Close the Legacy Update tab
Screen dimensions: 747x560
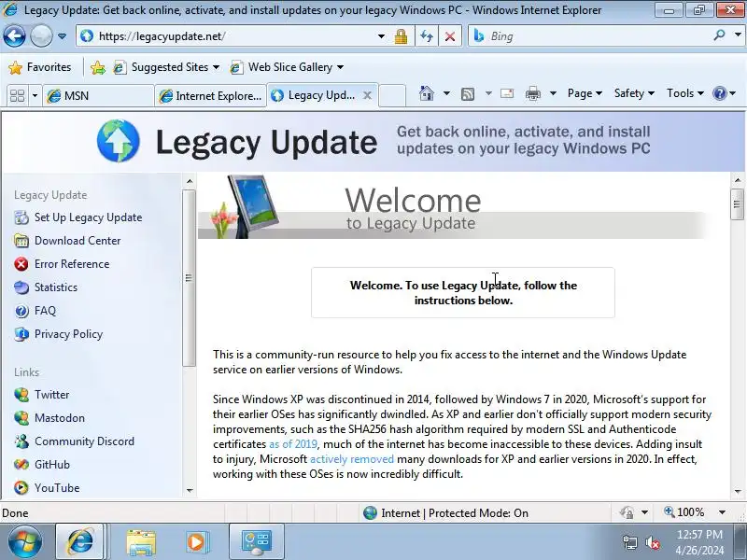[x=367, y=95]
